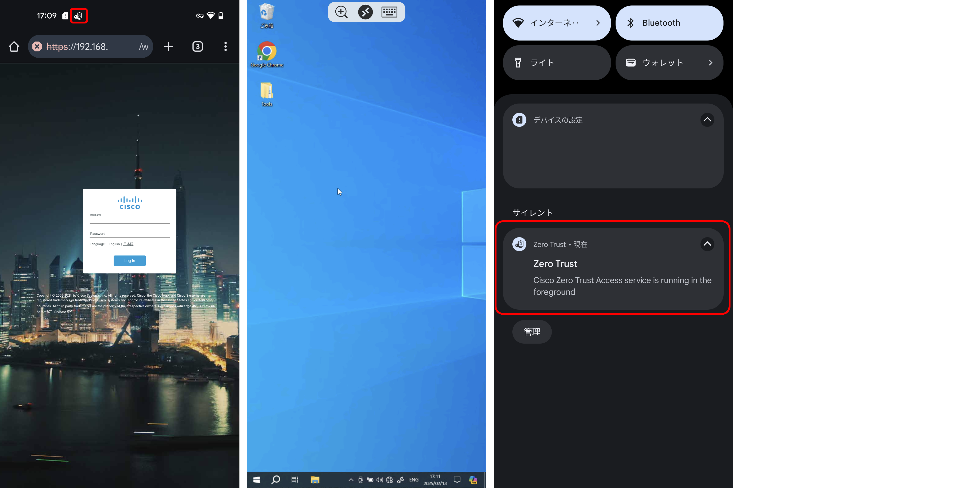Expand hidden system tray icons
The width and height of the screenshot is (980, 488).
(x=351, y=480)
